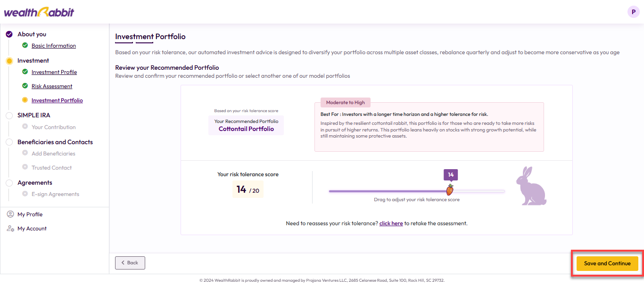Click the copyright footer text
Image resolution: width=644 pixels, height=286 pixels.
(322, 280)
